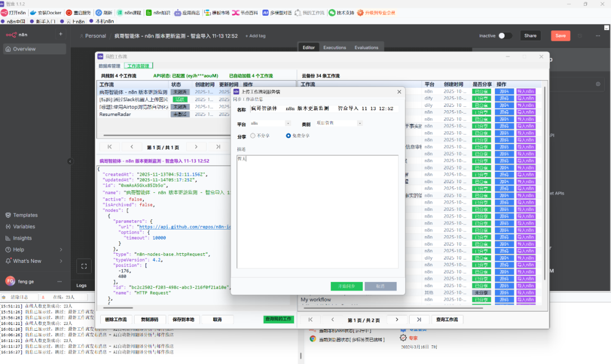The image size is (611, 364).
Task: Expand the What's New submenu
Action: (x=61, y=261)
